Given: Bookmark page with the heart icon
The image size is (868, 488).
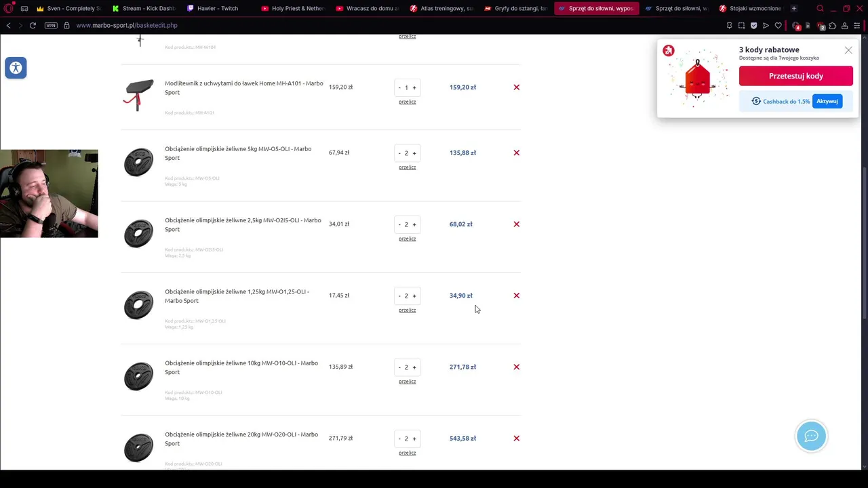Looking at the screenshot, I should click(778, 26).
